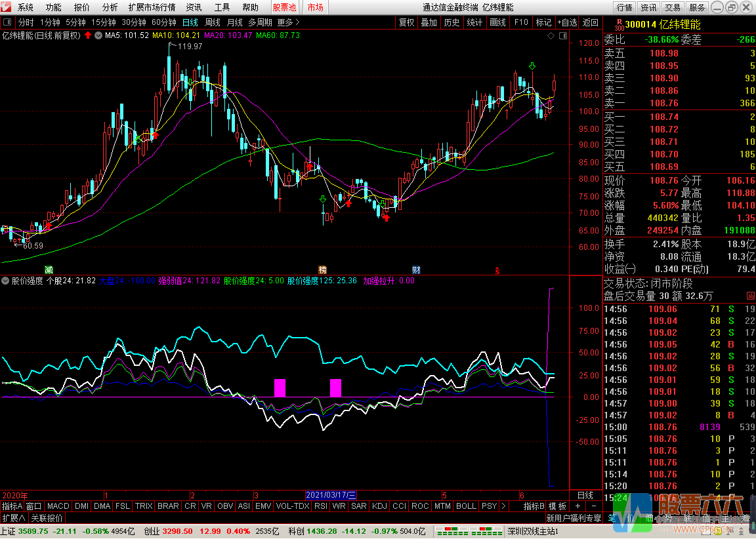Click the connection status signal indicator
This screenshot has width=756, height=539.
[469, 531]
